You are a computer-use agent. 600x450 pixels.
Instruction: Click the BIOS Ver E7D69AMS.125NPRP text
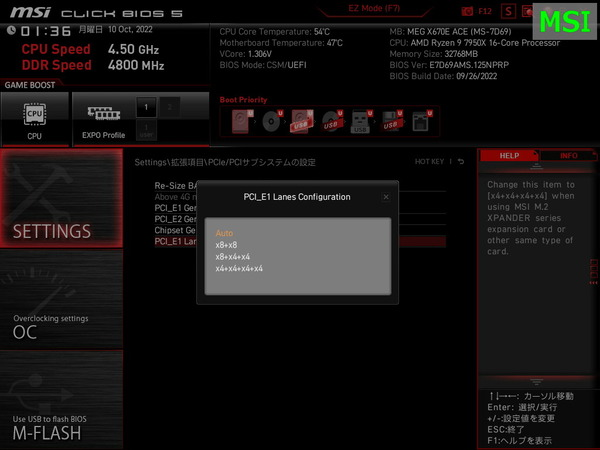pos(449,65)
